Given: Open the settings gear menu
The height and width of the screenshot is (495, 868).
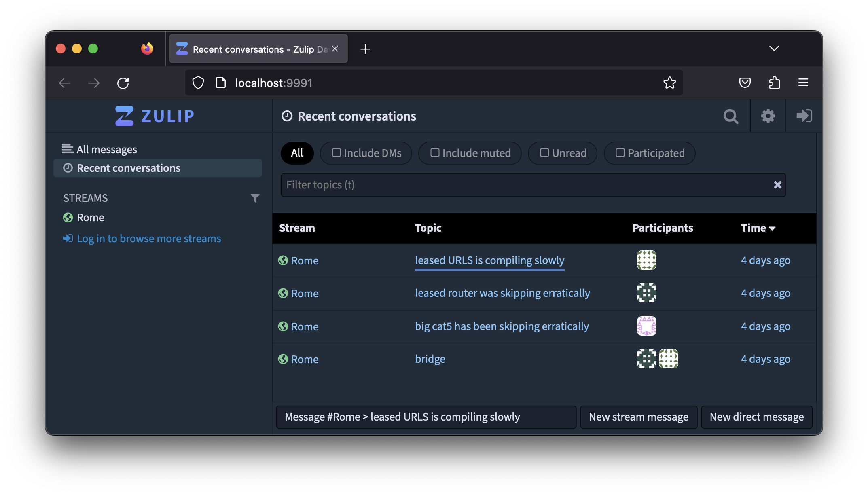Looking at the screenshot, I should point(768,116).
